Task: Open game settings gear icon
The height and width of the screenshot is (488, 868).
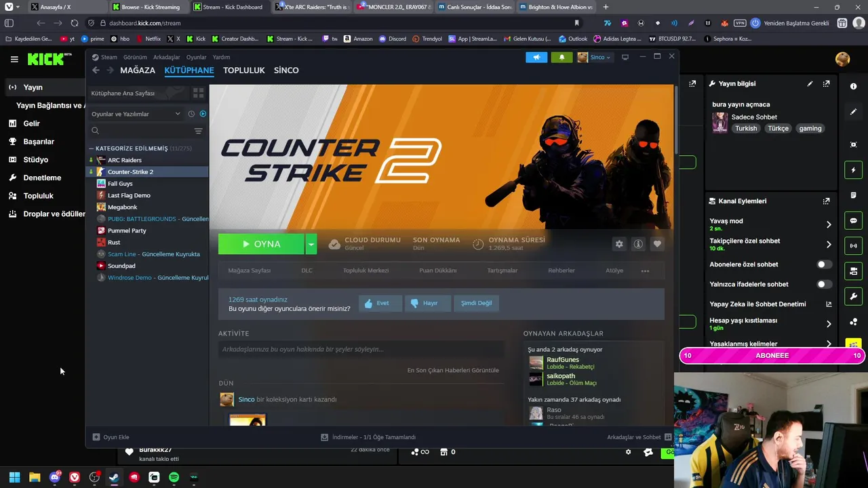Action: 619,244
